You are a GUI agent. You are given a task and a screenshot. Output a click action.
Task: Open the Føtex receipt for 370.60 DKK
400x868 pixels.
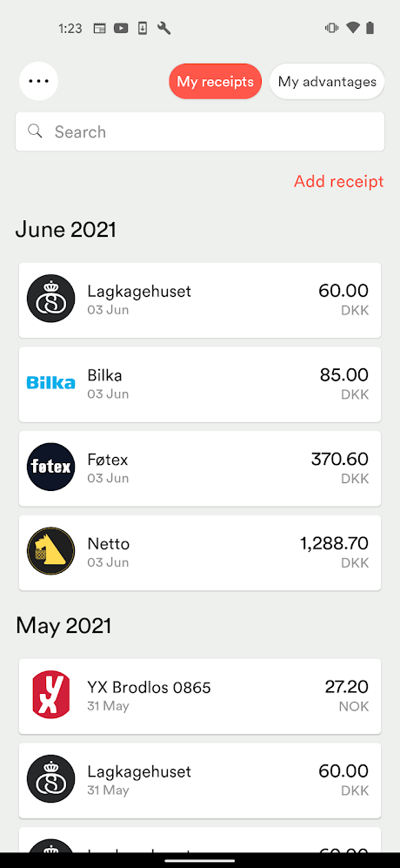200,468
